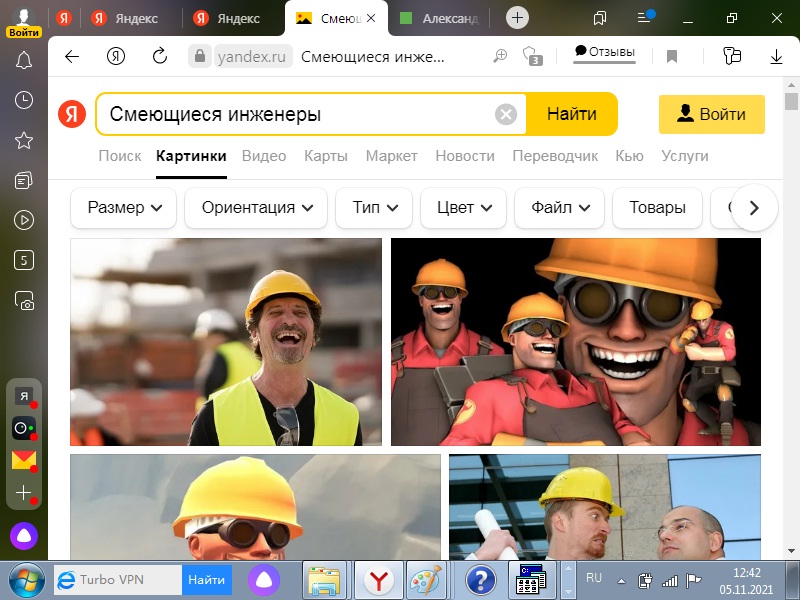The image size is (800, 600).
Task: Open the two men arguing photo
Action: 605,507
